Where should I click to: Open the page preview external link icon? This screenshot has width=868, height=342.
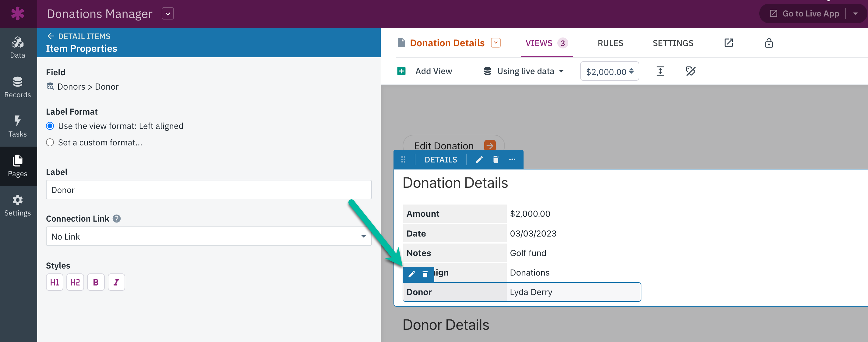pos(729,43)
